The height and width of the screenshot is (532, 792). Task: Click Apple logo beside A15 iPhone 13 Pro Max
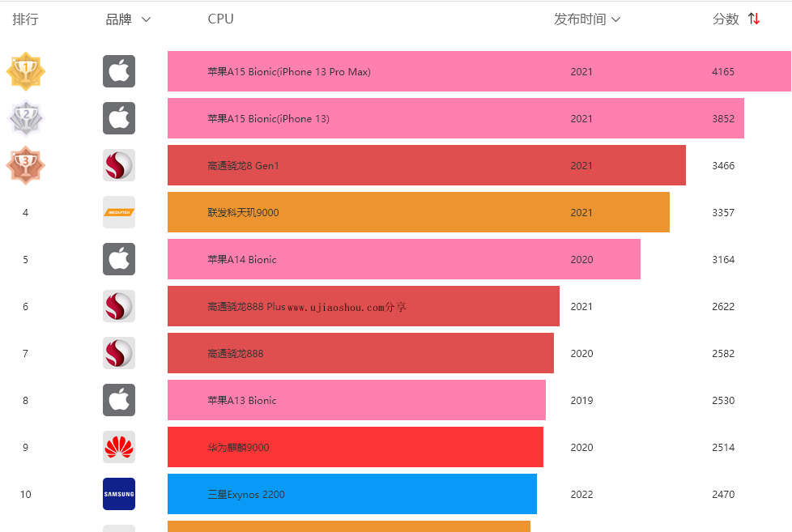(119, 71)
